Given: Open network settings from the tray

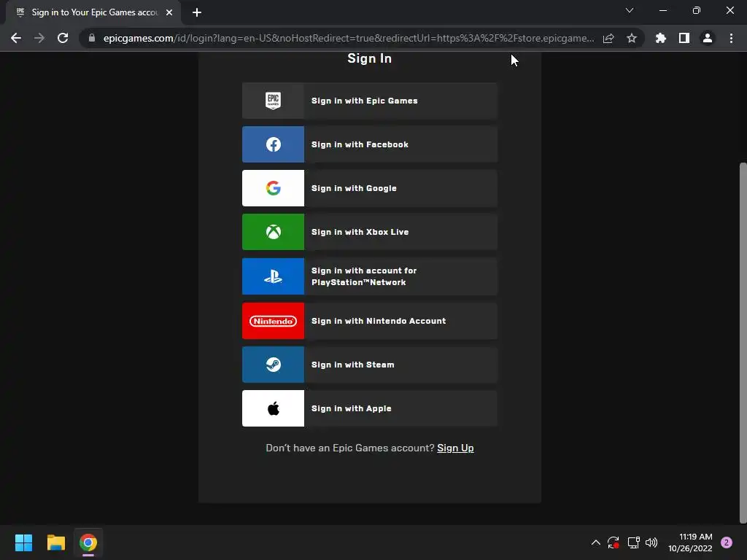Looking at the screenshot, I should pyautogui.click(x=633, y=542).
